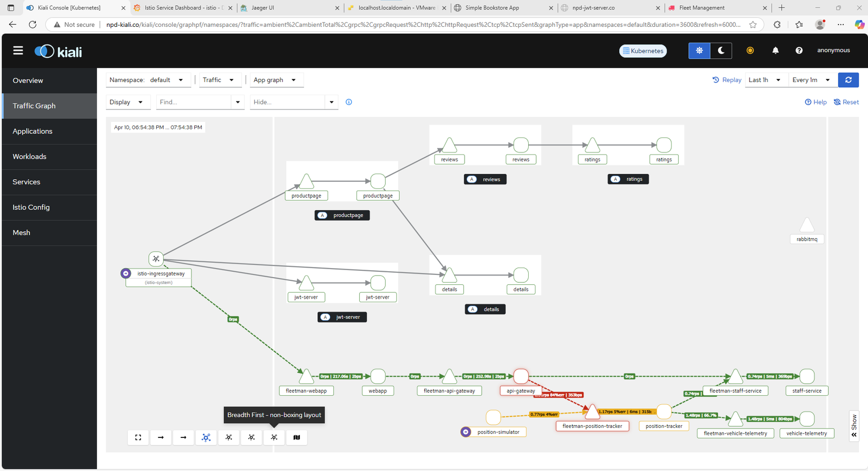The image size is (868, 471).
Task: Switch to the Jaeger UI browser tab
Action: click(290, 8)
